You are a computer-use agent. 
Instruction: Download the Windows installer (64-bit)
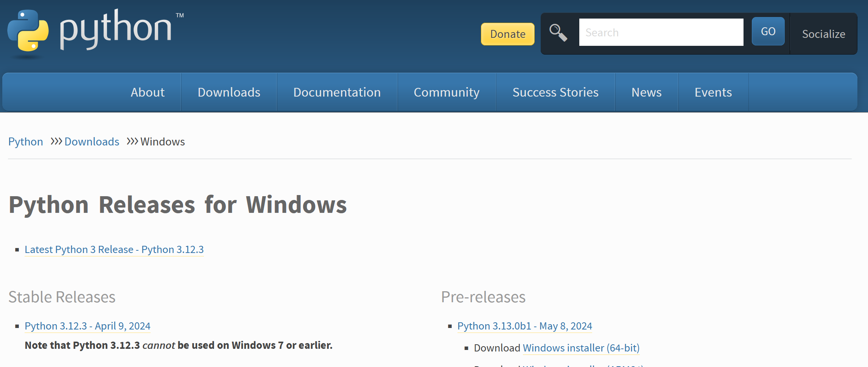(x=581, y=348)
